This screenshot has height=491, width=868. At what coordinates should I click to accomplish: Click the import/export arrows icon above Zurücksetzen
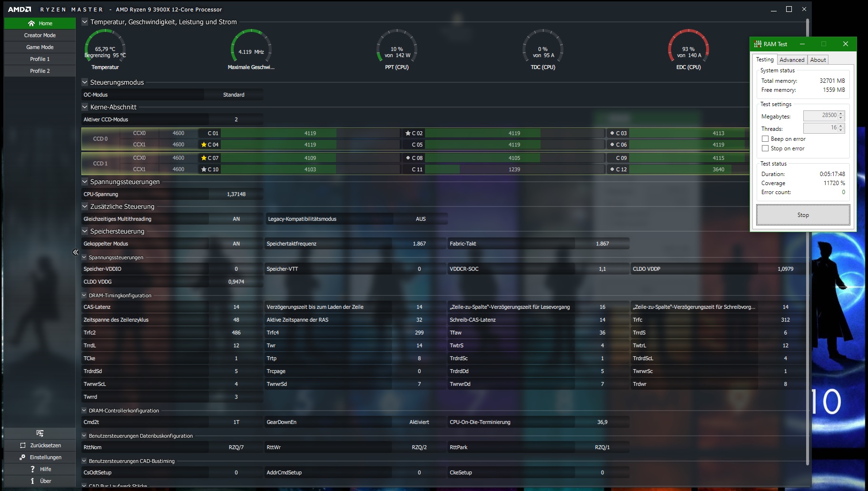40,433
